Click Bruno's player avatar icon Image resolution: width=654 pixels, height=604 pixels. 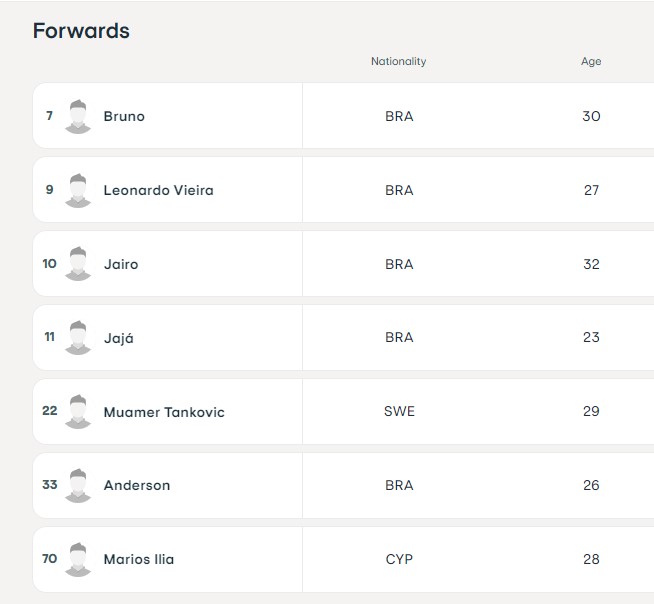point(78,116)
